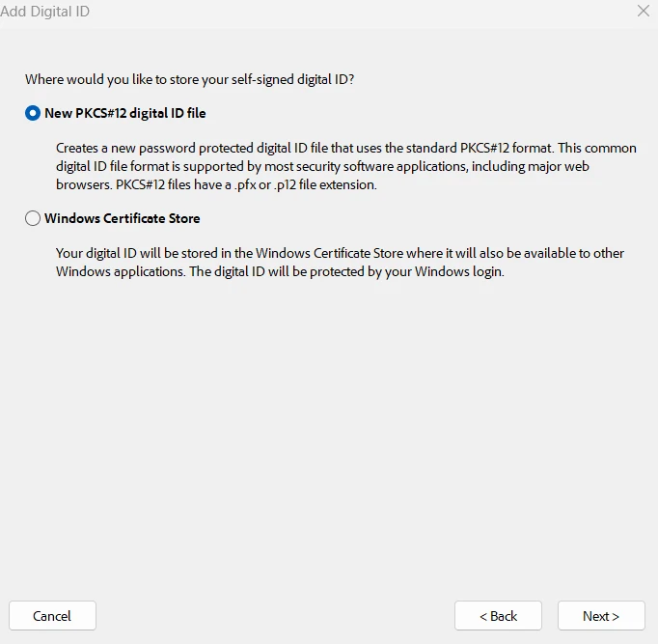
Task: Click the ">" arrow on the Next button
Action: [616, 616]
